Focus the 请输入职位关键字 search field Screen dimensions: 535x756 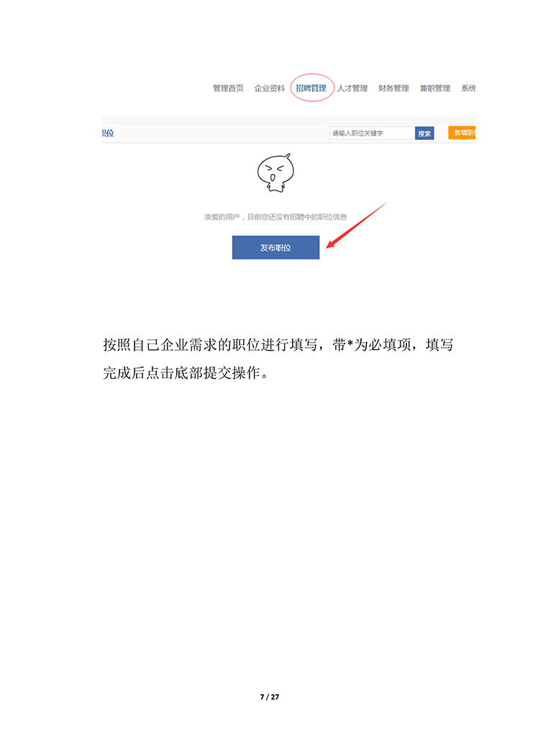372,133
